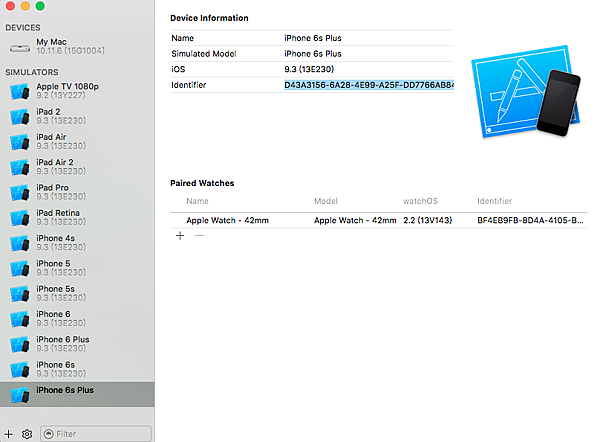This screenshot has height=442, width=600.
Task: Click the iPhone 6s simulator icon
Action: (20, 369)
